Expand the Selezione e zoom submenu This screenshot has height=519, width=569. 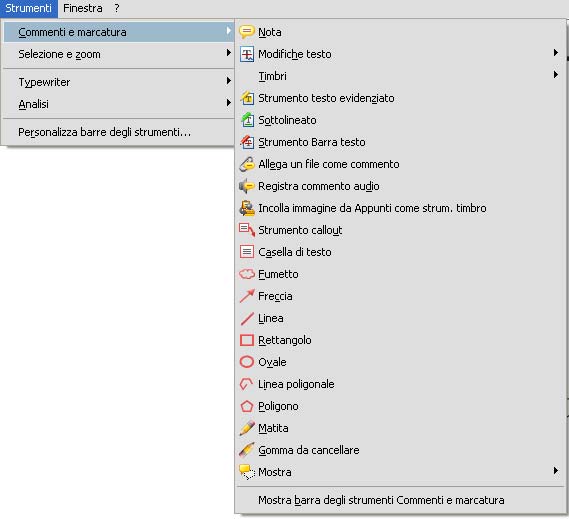tap(119, 54)
